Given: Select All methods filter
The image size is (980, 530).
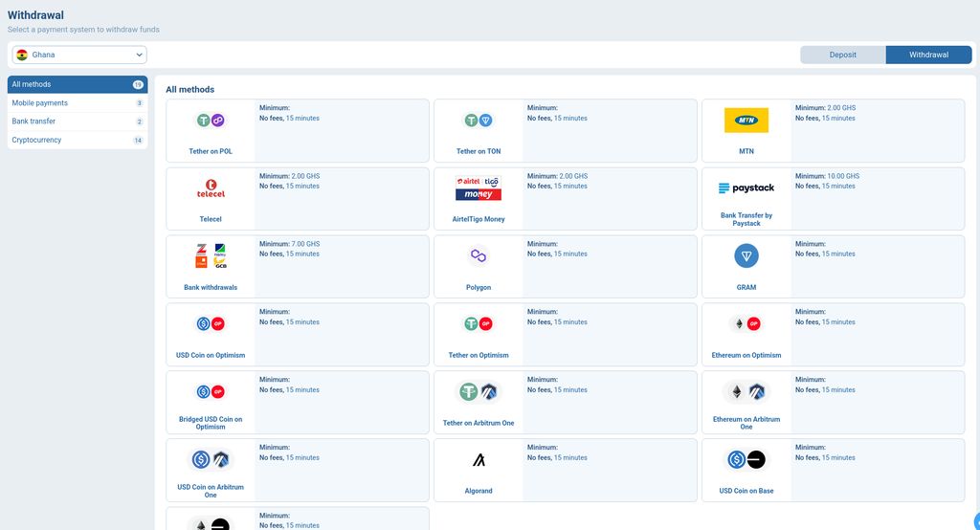Looking at the screenshot, I should [x=78, y=84].
